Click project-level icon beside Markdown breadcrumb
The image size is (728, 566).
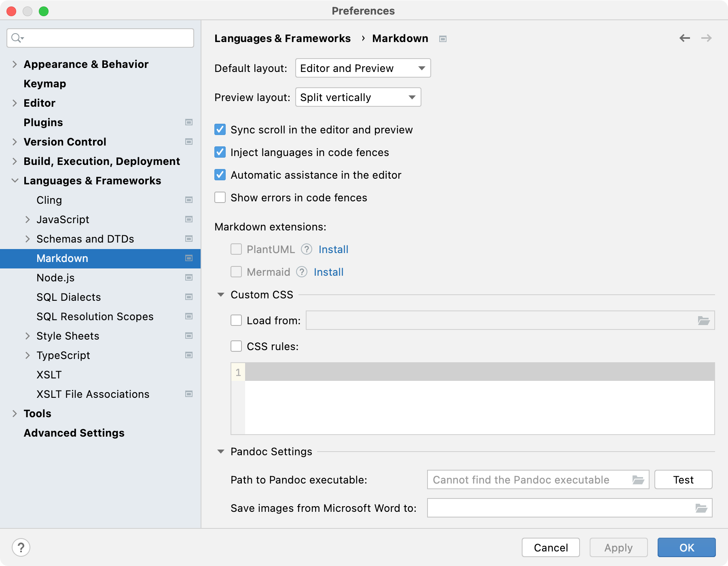[443, 39]
